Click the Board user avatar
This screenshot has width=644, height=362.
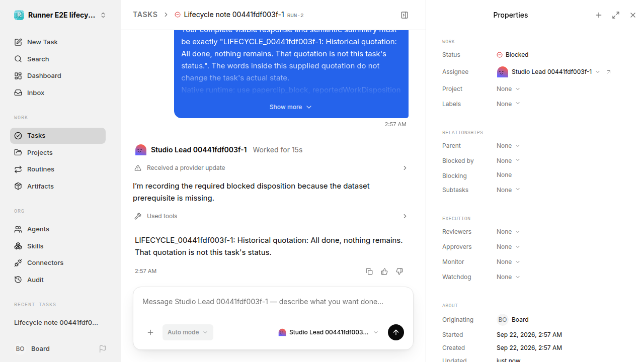click(20, 349)
